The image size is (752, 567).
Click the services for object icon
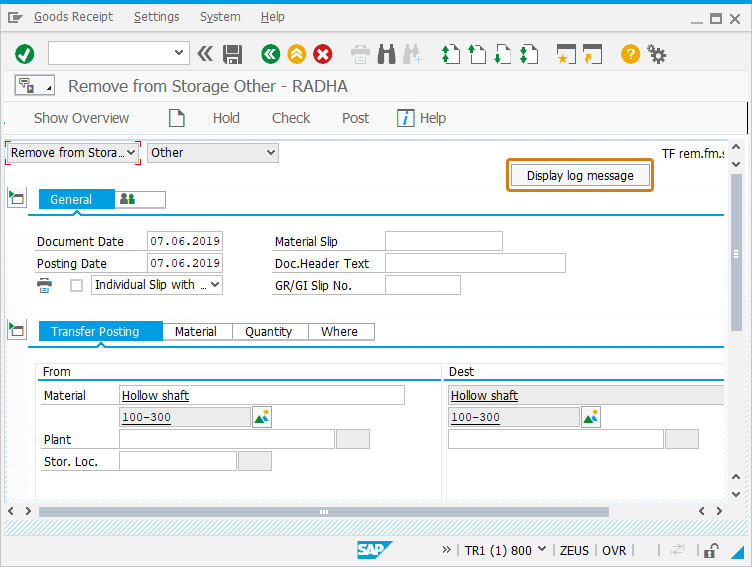pos(35,86)
